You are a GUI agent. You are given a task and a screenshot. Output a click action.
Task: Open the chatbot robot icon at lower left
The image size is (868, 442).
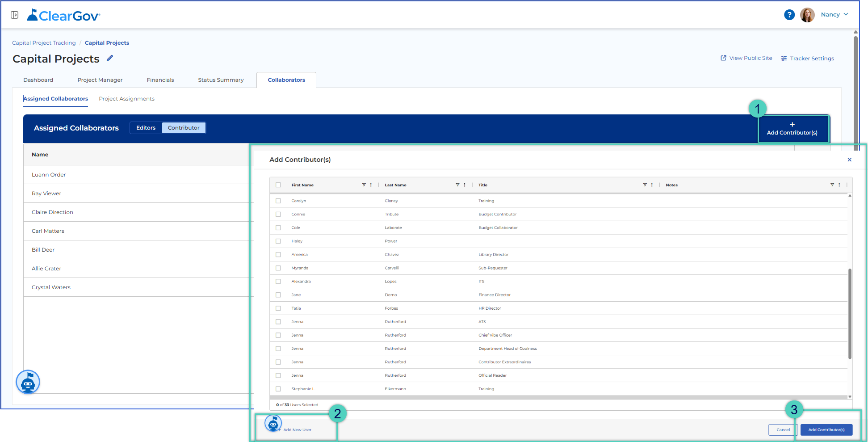pyautogui.click(x=28, y=382)
